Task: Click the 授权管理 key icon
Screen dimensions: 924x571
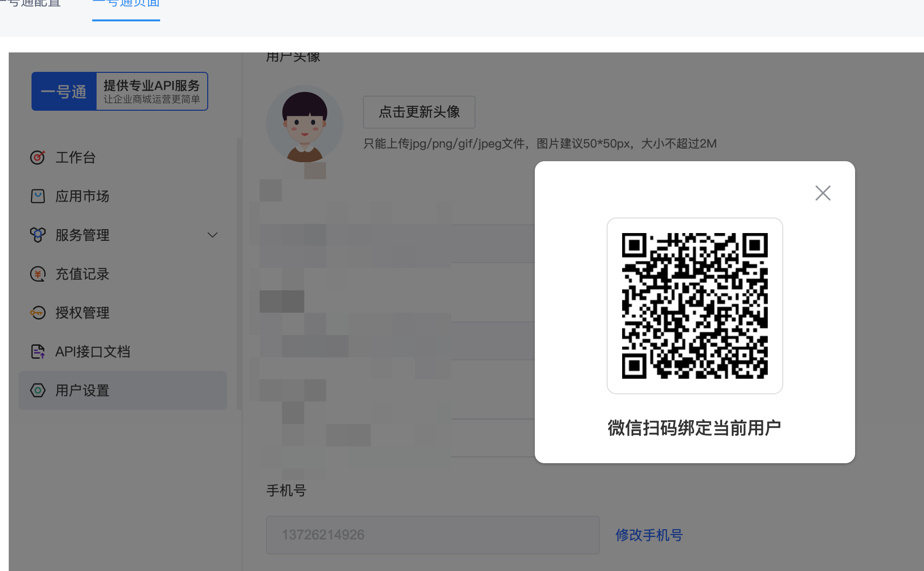Action: coord(37,313)
